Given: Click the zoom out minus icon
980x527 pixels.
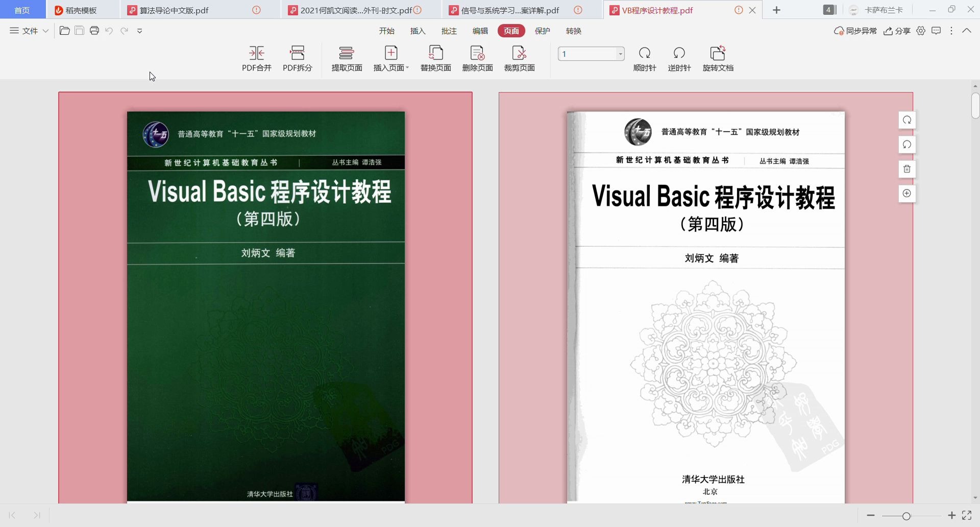Looking at the screenshot, I should [871, 515].
